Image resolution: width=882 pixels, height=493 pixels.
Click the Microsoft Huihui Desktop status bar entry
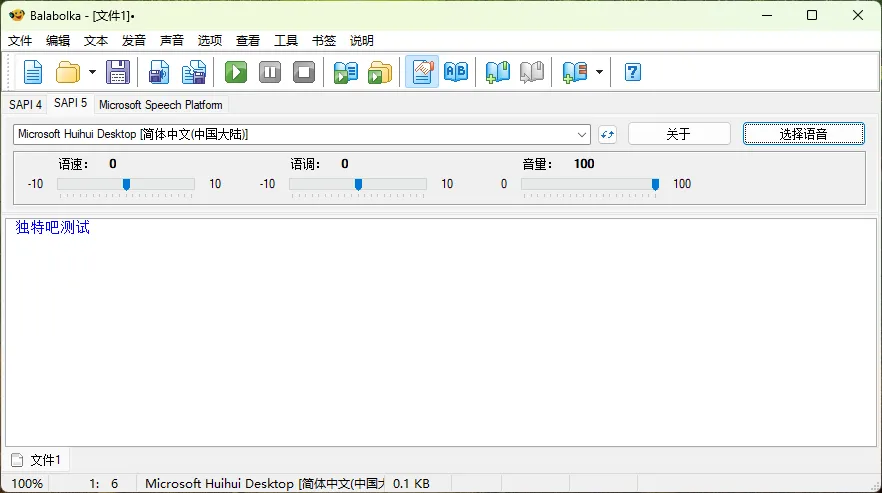pos(264,483)
